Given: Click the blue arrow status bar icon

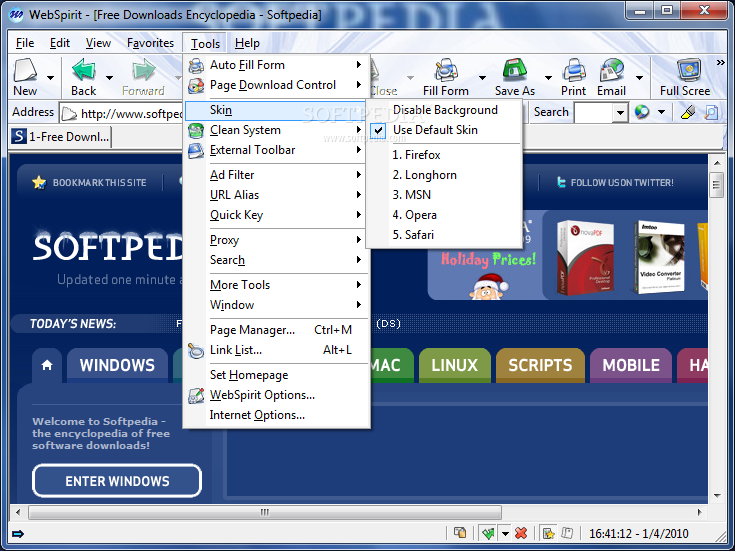Looking at the screenshot, I should [x=18, y=534].
